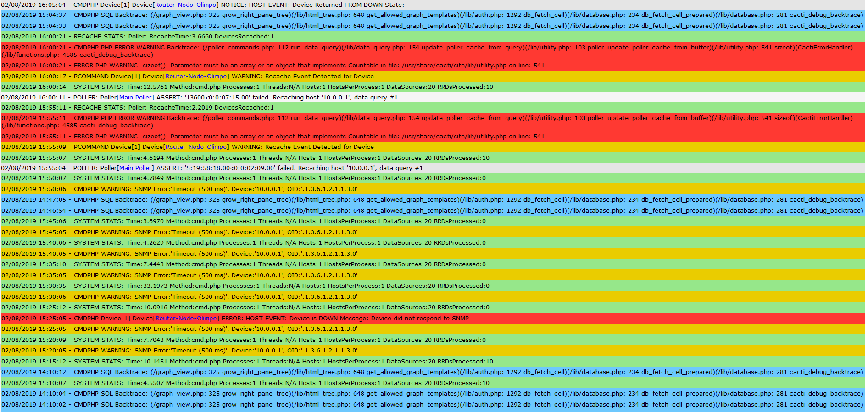This screenshot has width=868, height=412.
Task: Select the 15:15:12 SYSTEM STATS line
Action: [433, 362]
